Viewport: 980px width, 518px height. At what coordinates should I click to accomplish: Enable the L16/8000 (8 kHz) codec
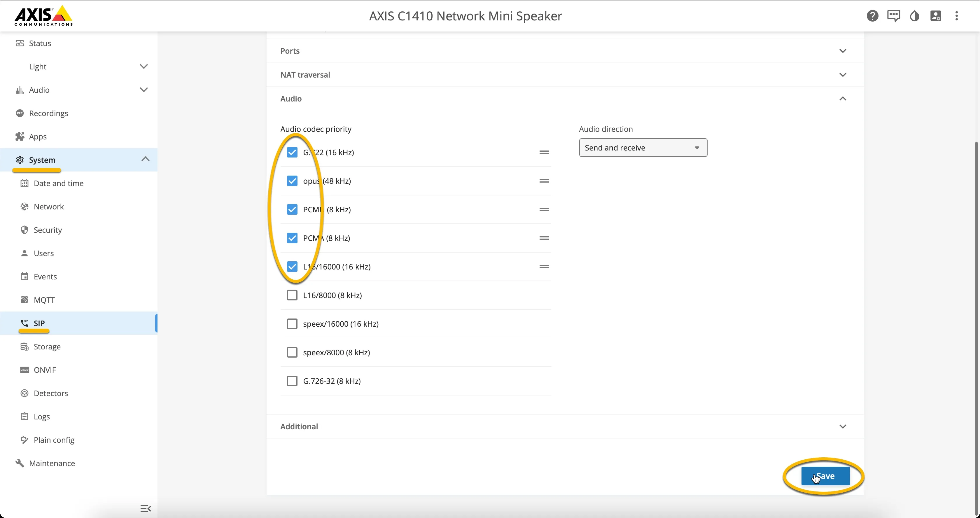292,295
